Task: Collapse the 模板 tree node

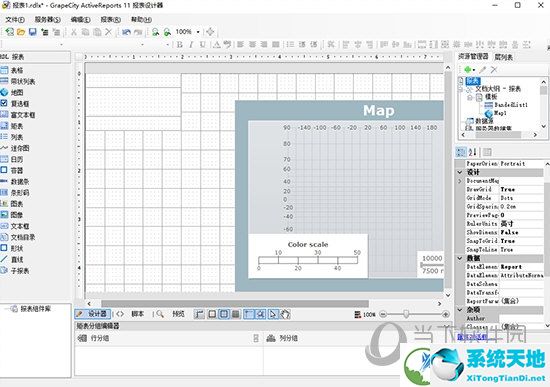Action: click(470, 97)
